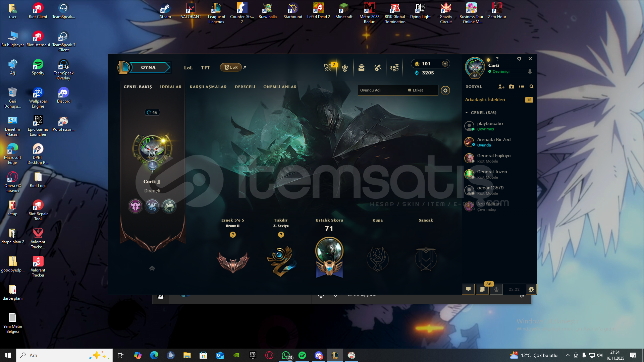Viewport: 644px width, 362px height.
Task: Open the notifications bell icon
Action: point(530,71)
